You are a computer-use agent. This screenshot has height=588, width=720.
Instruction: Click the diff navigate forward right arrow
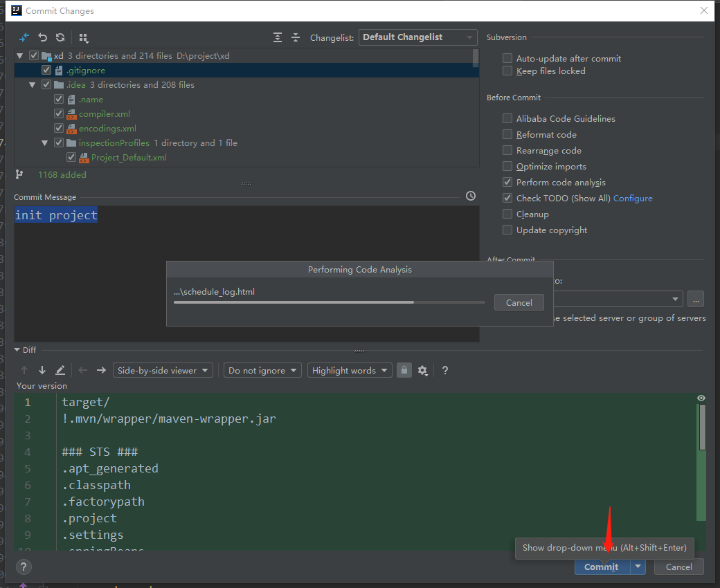(x=101, y=370)
